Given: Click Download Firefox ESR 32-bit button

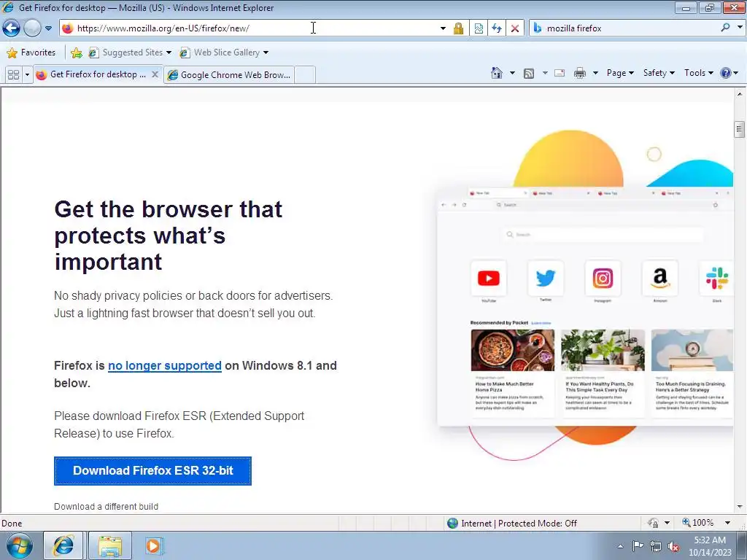Looking at the screenshot, I should 152,471.
